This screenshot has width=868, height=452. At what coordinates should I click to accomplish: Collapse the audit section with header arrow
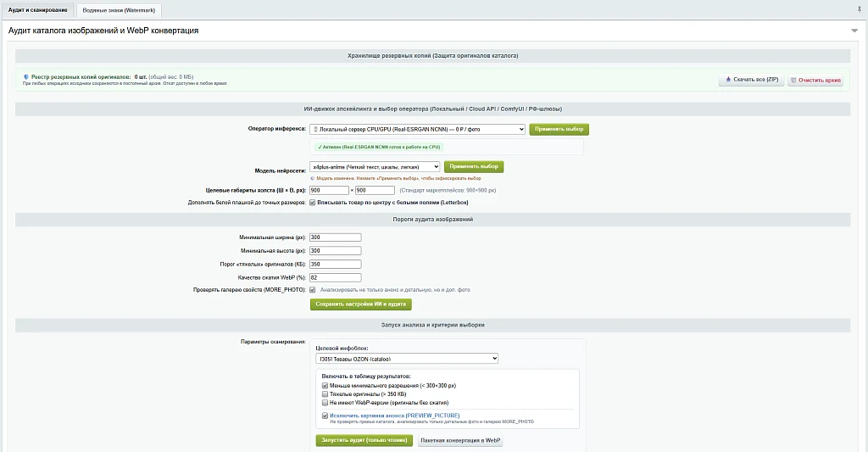pos(854,31)
